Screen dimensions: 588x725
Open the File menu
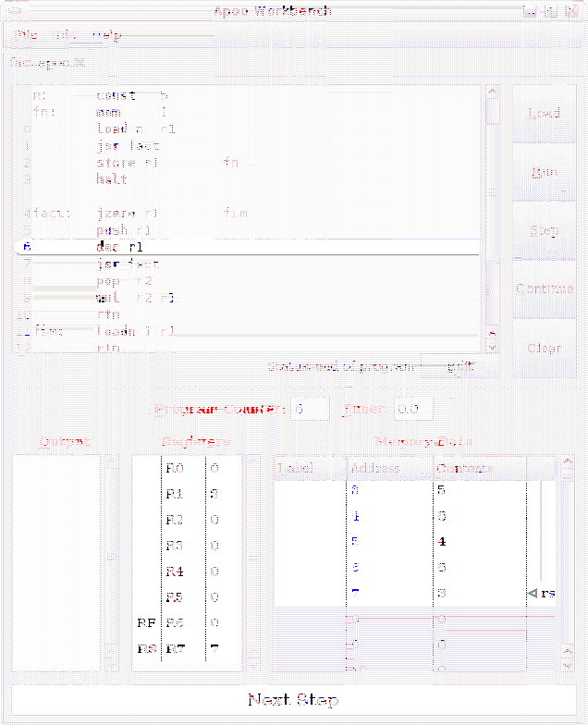tap(26, 35)
